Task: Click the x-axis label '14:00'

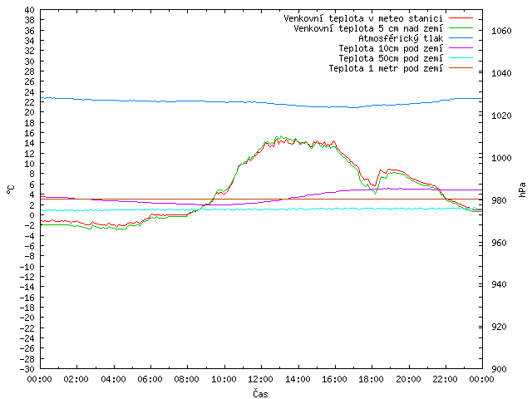Action: tap(298, 379)
